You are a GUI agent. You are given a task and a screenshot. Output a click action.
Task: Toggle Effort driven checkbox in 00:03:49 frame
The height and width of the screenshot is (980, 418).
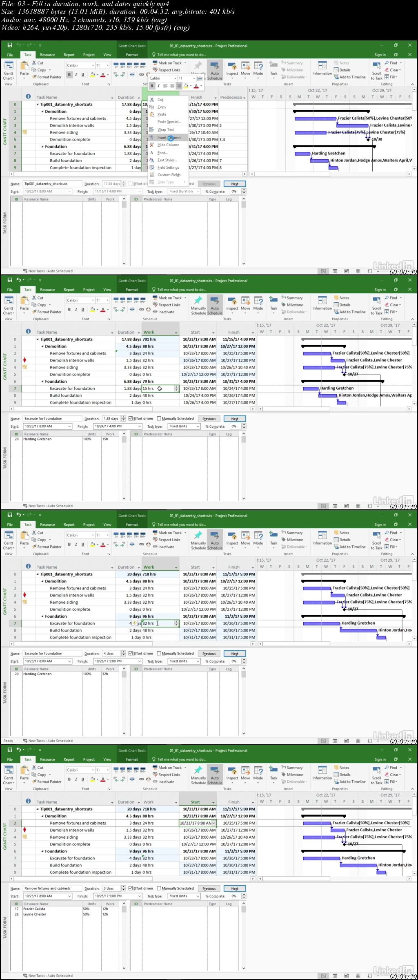[130, 888]
